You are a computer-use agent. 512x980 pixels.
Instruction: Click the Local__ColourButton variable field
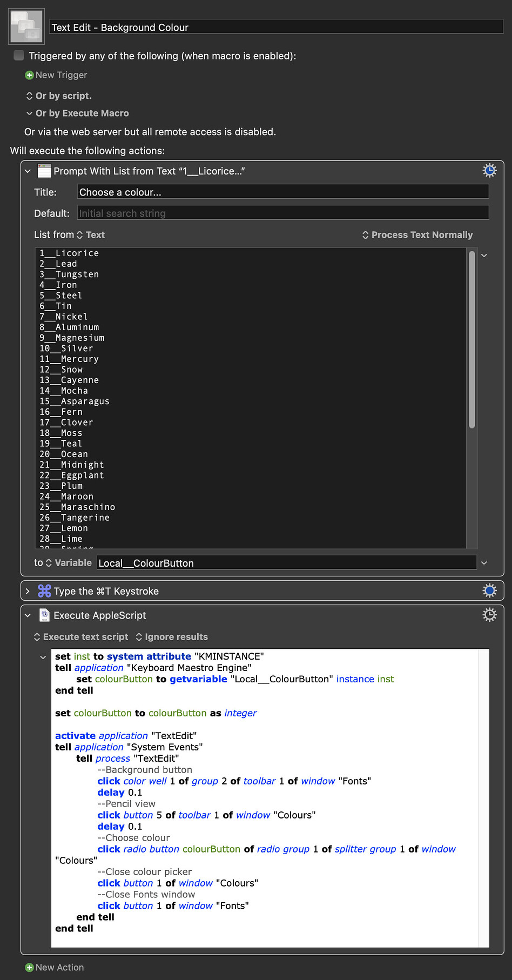pos(287,563)
